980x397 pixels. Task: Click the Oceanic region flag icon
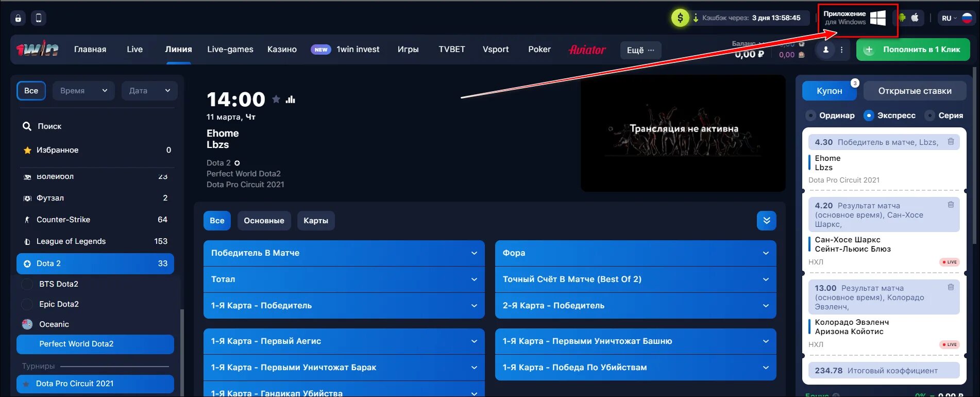click(x=27, y=324)
